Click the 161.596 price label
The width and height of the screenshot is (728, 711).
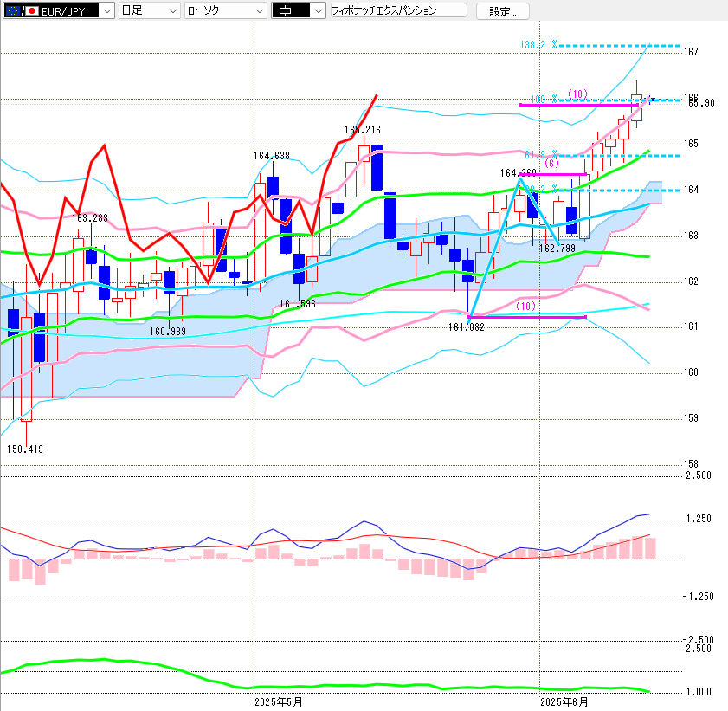tap(298, 304)
